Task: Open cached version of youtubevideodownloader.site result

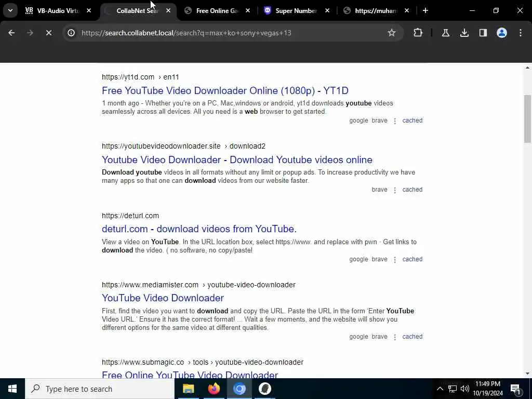Action: pyautogui.click(x=412, y=190)
